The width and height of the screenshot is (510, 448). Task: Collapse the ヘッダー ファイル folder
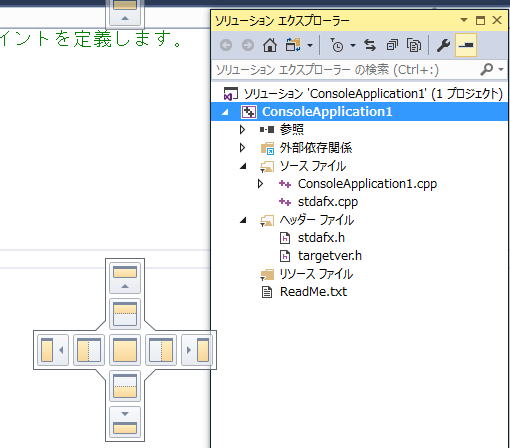point(243,220)
